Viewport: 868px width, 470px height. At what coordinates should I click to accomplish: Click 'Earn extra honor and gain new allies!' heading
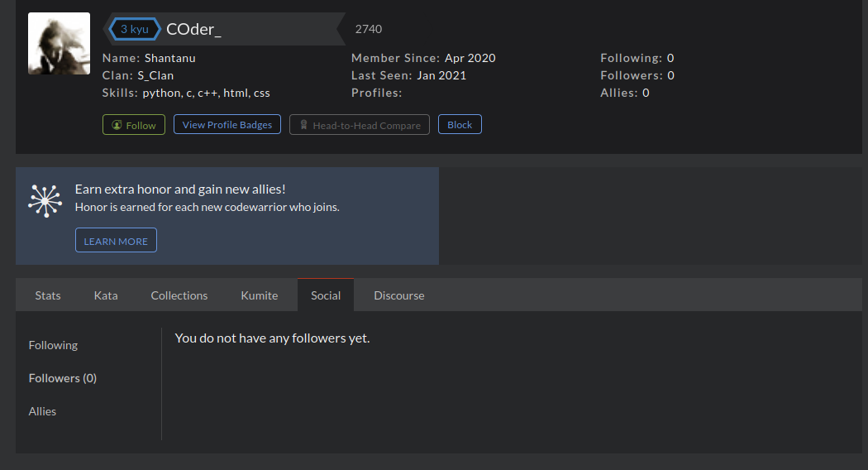pyautogui.click(x=180, y=189)
